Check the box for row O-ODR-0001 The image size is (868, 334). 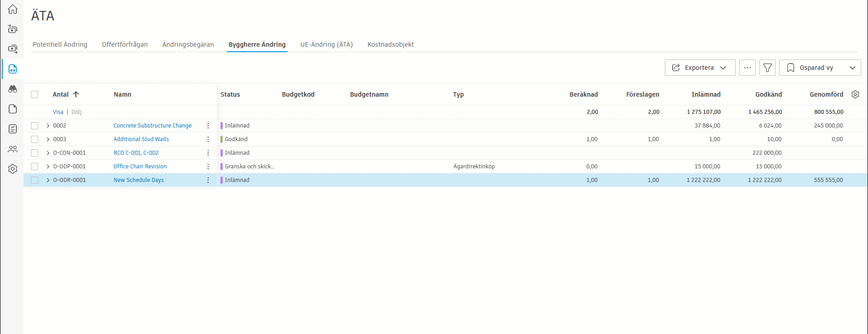click(35, 180)
